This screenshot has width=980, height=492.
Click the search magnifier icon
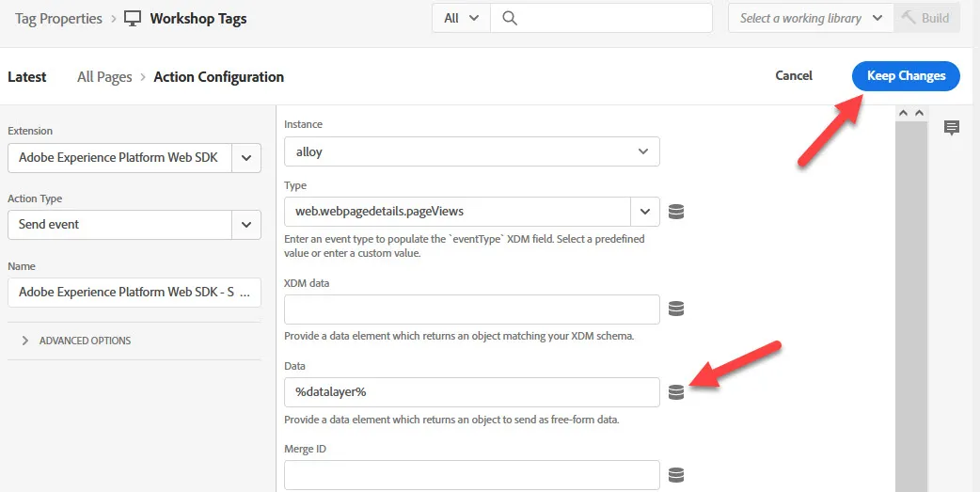coord(510,18)
